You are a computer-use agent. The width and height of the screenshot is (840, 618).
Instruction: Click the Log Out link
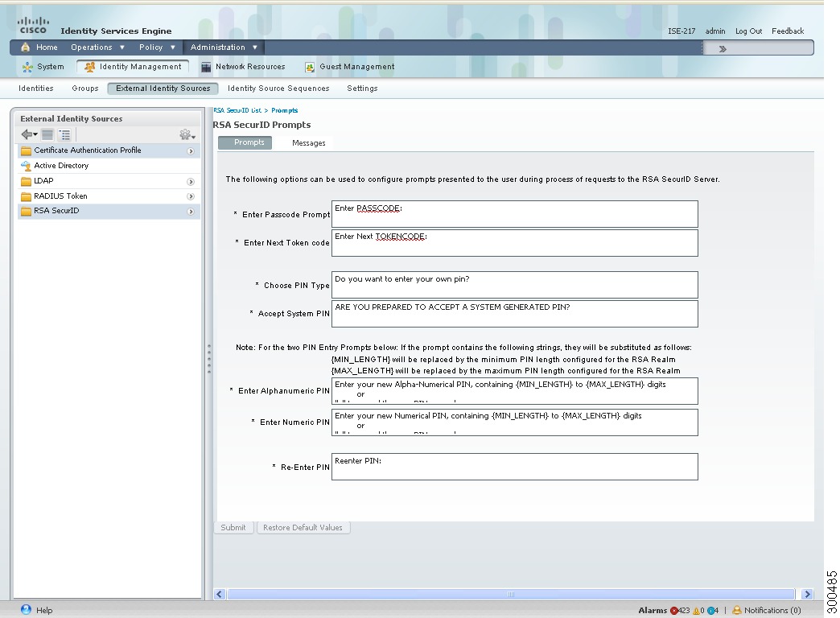tap(748, 31)
